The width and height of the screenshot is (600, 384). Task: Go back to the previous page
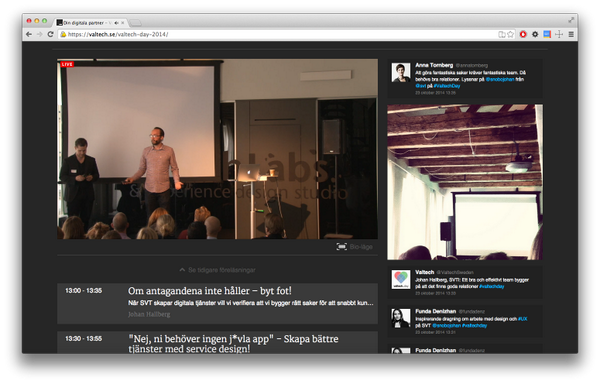(29, 34)
